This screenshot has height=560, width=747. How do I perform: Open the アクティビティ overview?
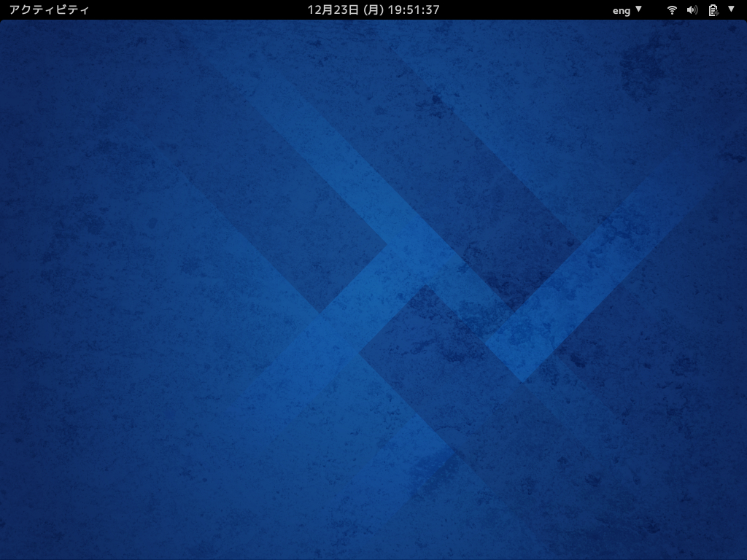tap(49, 9)
